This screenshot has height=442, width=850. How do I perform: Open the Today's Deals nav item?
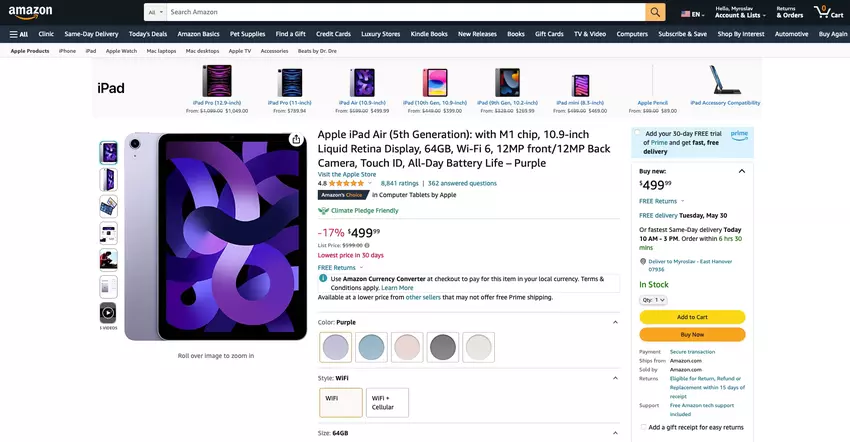(148, 34)
